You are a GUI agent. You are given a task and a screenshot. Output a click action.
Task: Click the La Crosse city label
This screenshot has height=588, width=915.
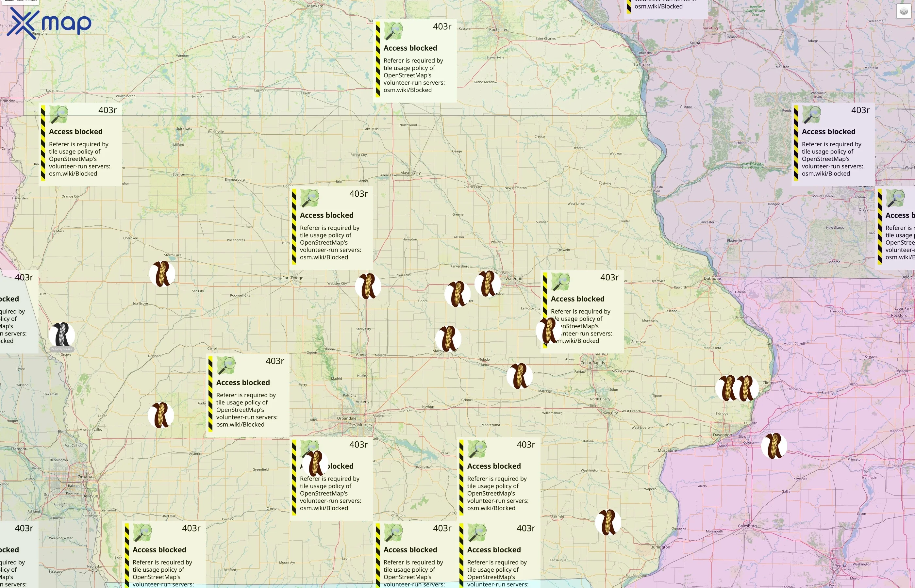tap(642, 65)
